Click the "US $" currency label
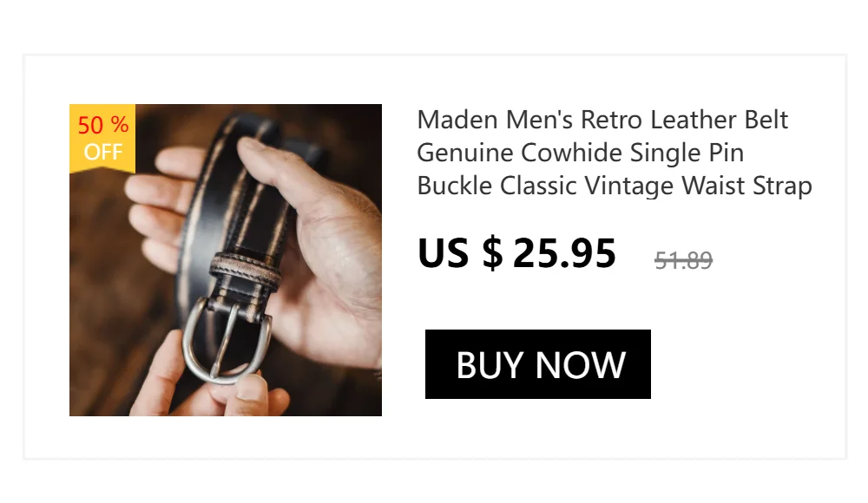868x503 pixels. pos(460,253)
